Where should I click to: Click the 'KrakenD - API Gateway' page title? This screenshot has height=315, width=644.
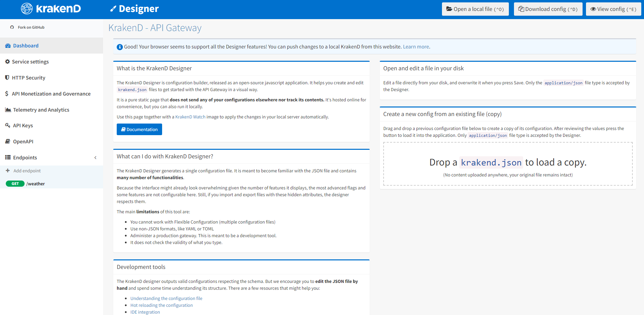tap(155, 28)
